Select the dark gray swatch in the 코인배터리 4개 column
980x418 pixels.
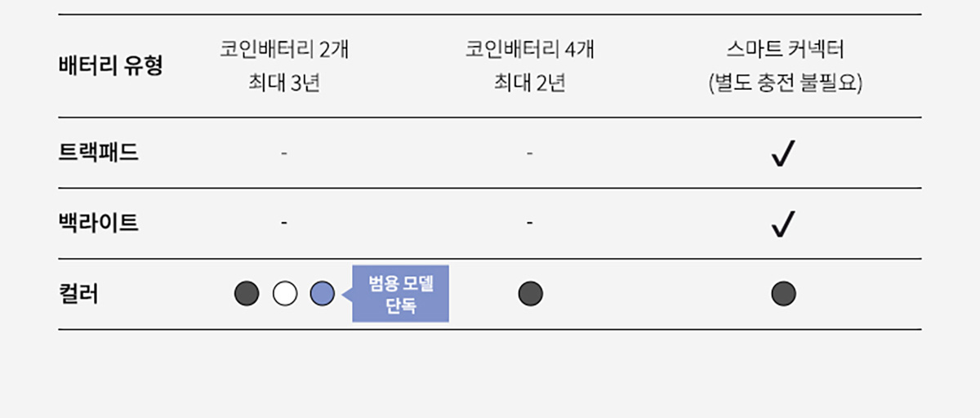click(x=531, y=293)
